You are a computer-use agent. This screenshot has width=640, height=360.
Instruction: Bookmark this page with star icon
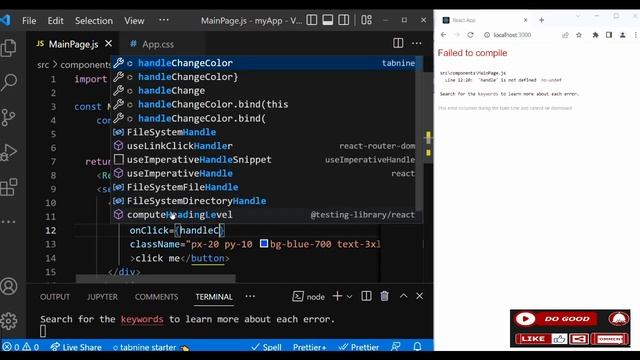(x=579, y=35)
